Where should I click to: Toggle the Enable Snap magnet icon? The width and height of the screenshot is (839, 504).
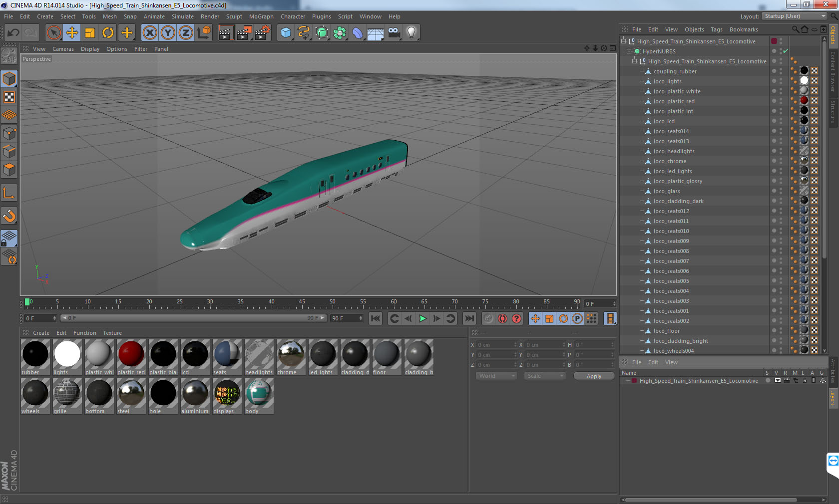9,216
